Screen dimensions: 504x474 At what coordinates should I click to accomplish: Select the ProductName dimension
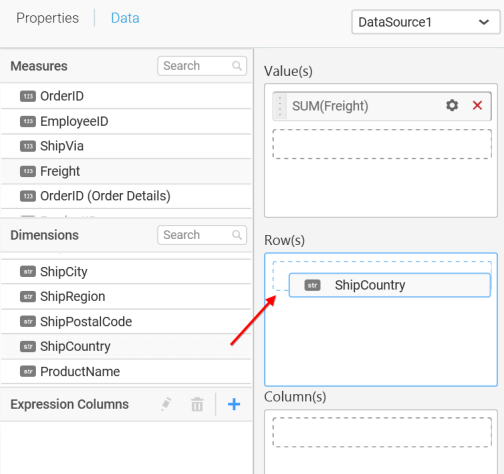pyautogui.click(x=126, y=371)
